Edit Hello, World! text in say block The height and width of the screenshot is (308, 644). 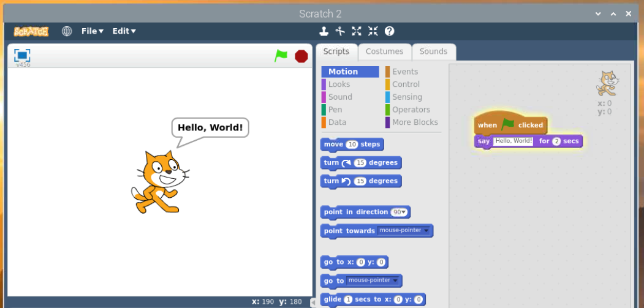(x=513, y=141)
